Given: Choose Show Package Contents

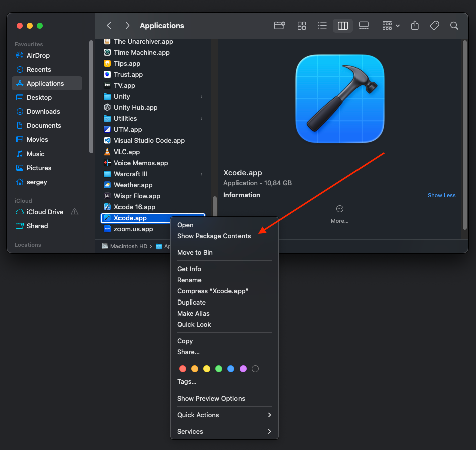Looking at the screenshot, I should click(224, 236).
